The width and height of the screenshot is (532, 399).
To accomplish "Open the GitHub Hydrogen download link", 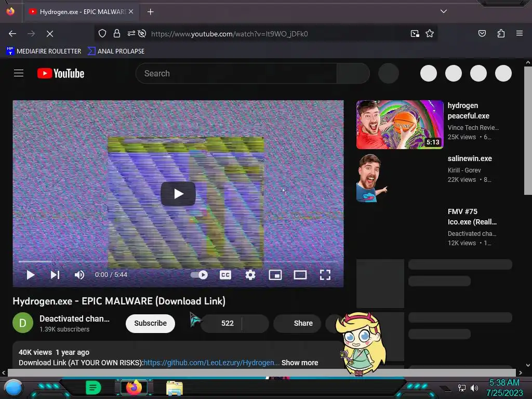I will (x=211, y=363).
